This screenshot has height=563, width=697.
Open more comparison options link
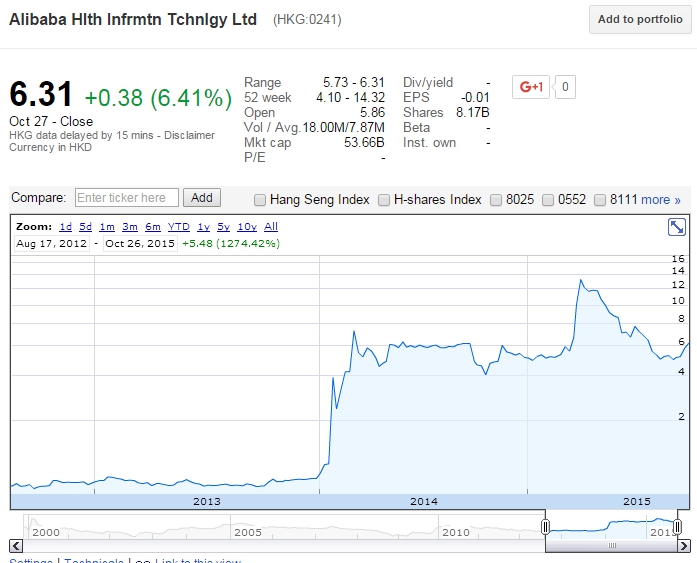661,200
